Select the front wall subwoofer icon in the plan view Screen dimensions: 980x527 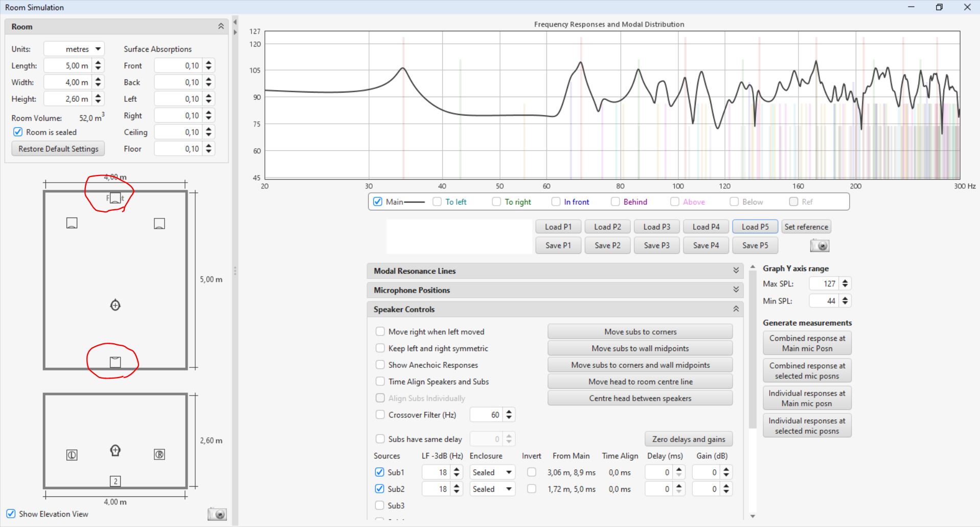(x=116, y=197)
